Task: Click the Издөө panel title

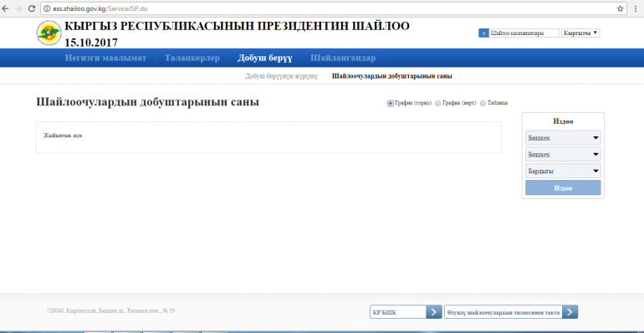Action: point(563,121)
